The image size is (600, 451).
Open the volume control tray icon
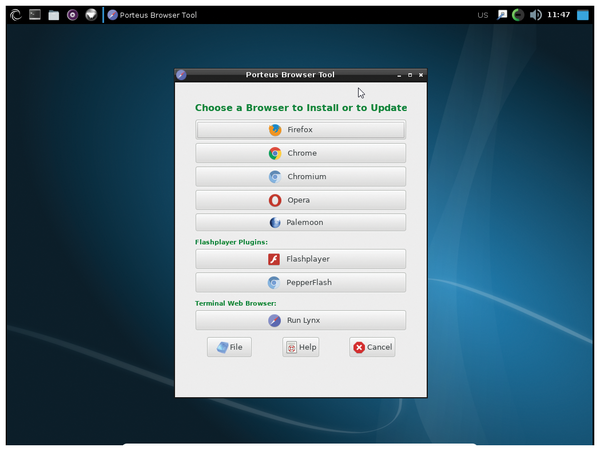[536, 15]
